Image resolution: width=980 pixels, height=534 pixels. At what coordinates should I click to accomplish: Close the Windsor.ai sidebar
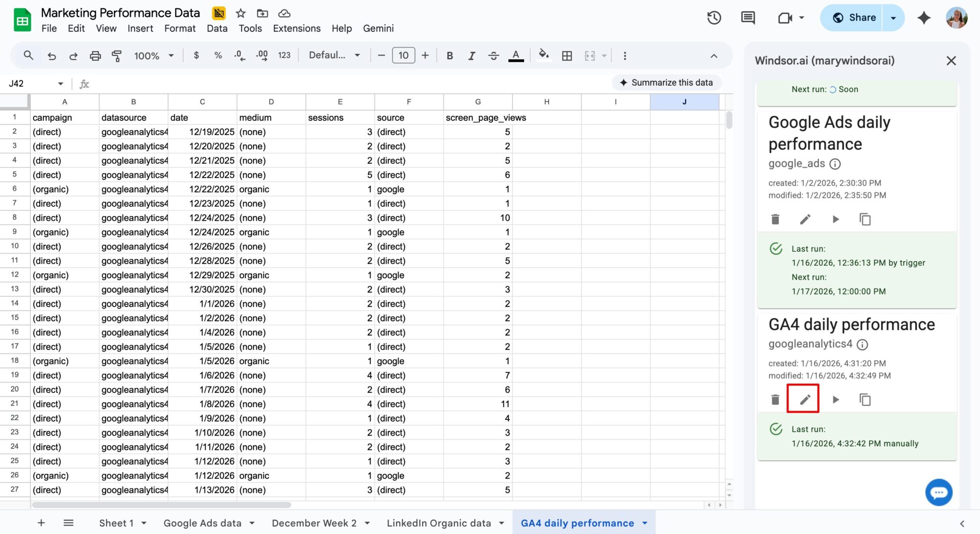[x=951, y=61]
